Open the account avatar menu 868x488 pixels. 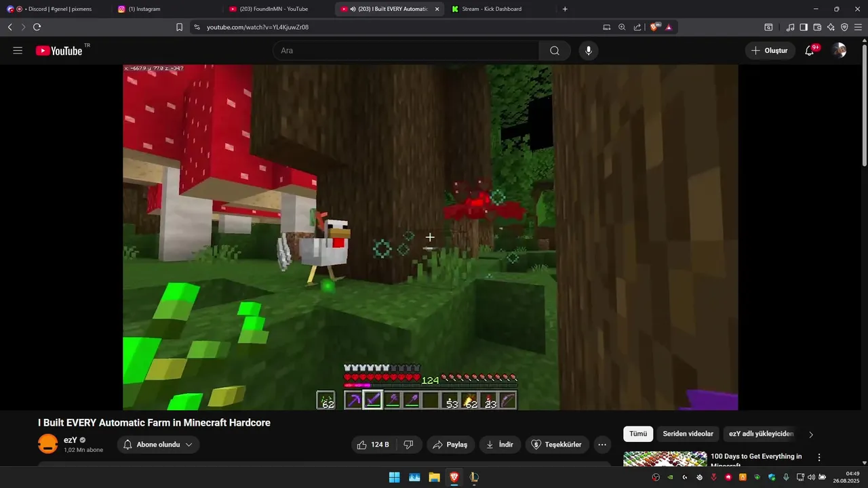[x=840, y=51]
